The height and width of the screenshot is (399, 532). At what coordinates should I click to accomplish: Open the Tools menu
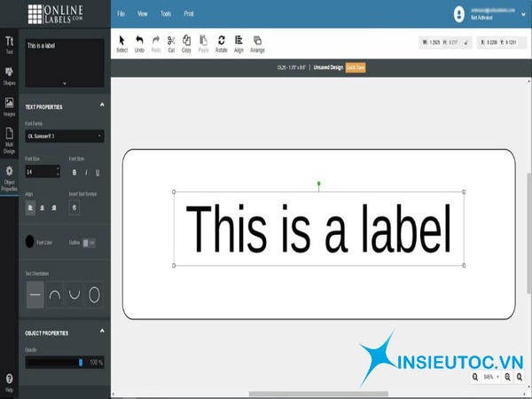pyautogui.click(x=166, y=14)
